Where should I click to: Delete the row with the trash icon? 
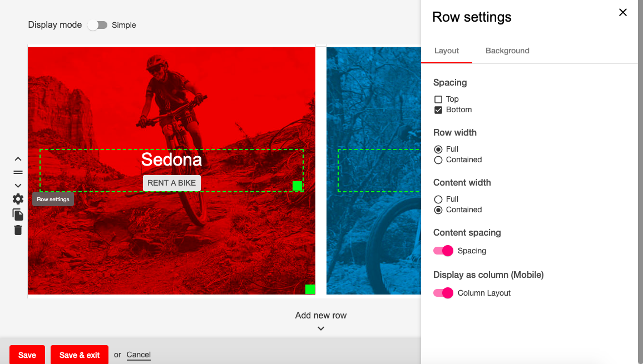[x=18, y=230]
